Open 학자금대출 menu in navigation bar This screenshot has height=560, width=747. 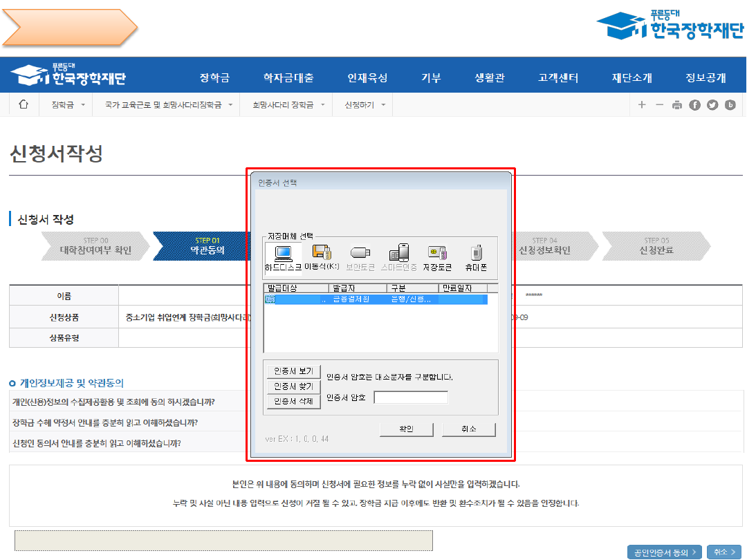288,77
